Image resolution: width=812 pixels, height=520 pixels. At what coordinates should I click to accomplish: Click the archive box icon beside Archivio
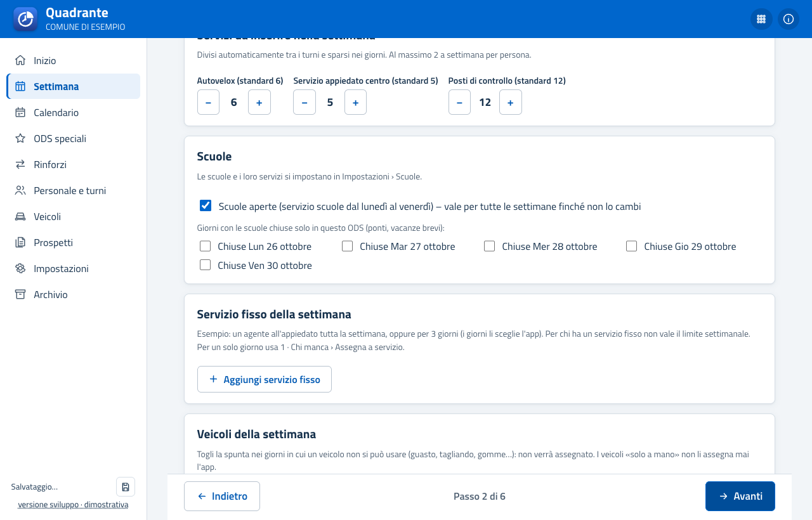point(21,294)
